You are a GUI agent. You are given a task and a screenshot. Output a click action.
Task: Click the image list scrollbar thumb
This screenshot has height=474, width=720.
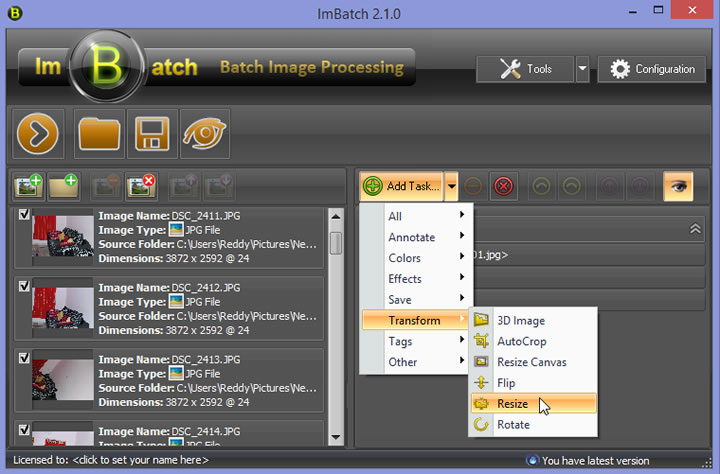point(336,243)
